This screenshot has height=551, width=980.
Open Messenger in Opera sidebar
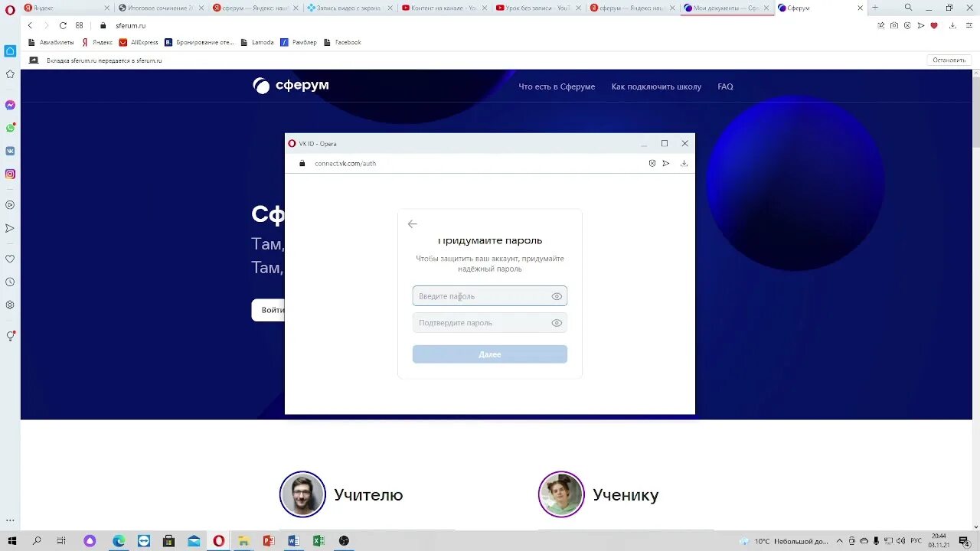coord(10,105)
